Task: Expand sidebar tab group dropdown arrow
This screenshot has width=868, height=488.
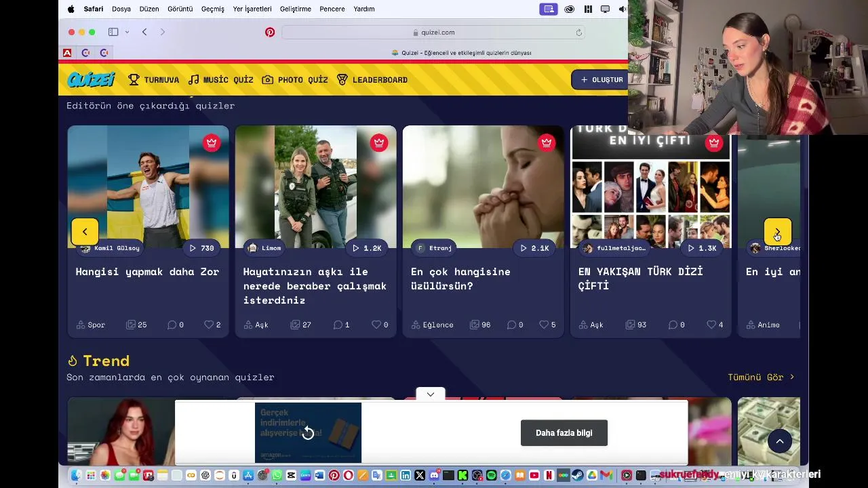Action: [x=127, y=32]
